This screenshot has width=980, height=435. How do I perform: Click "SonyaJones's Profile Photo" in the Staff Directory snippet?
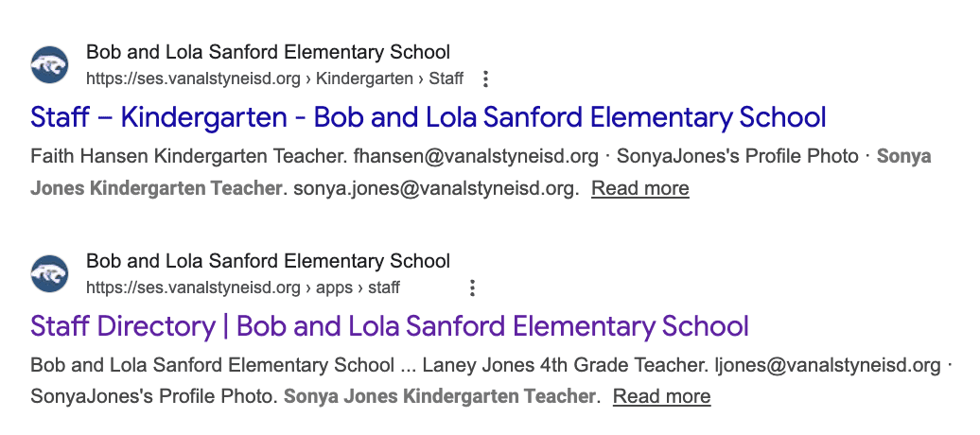[151, 396]
